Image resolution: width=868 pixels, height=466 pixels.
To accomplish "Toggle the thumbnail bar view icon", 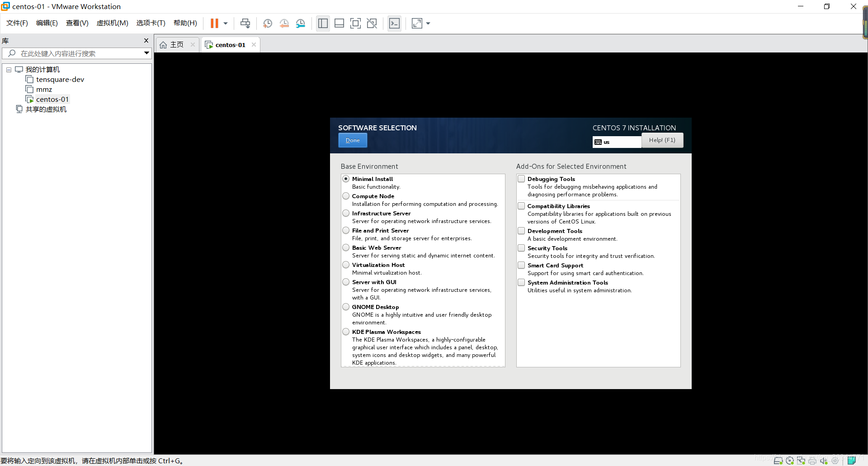I will [x=340, y=23].
